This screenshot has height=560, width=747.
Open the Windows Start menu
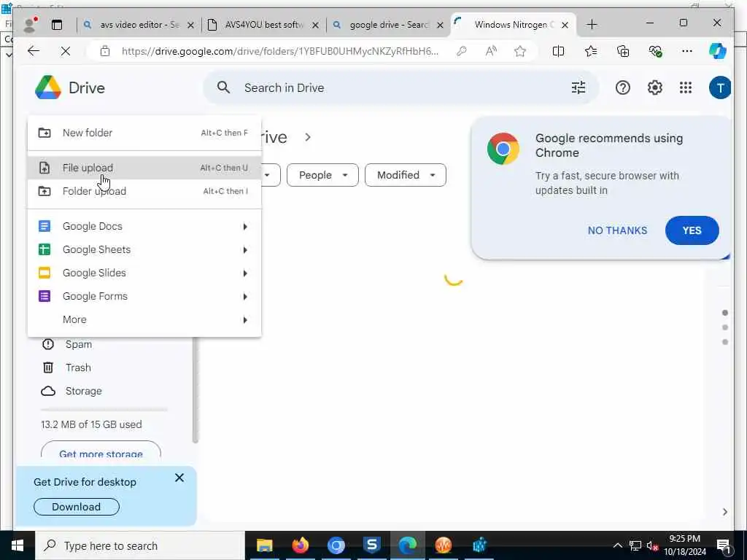click(18, 545)
